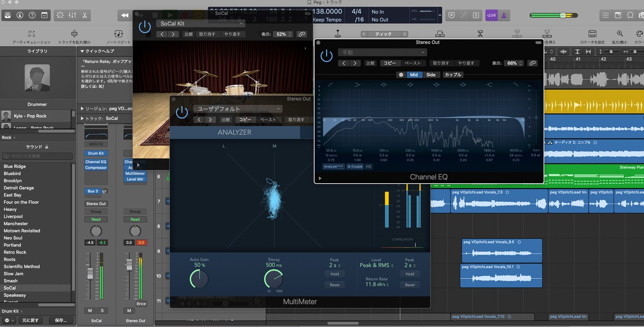Click the rewind transport button
The image size is (644, 327).
125,15
